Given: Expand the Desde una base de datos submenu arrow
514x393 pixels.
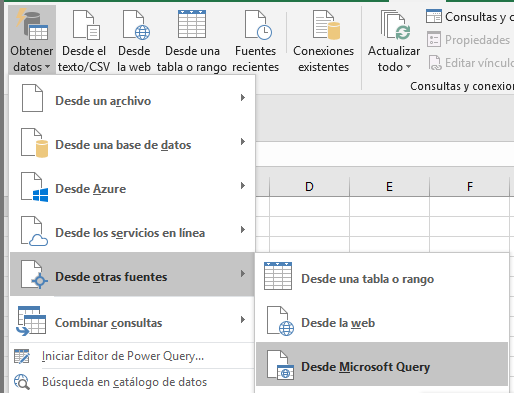Looking at the screenshot, I should coord(243,142).
